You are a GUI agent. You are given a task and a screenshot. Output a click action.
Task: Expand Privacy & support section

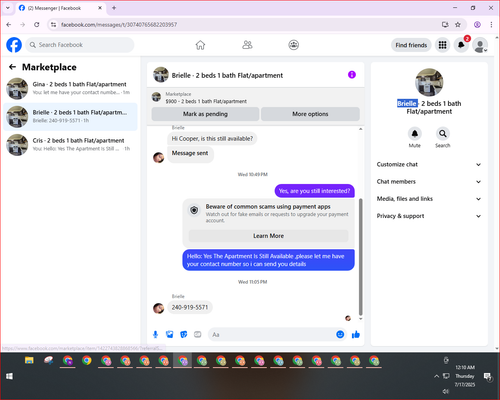tap(429, 216)
